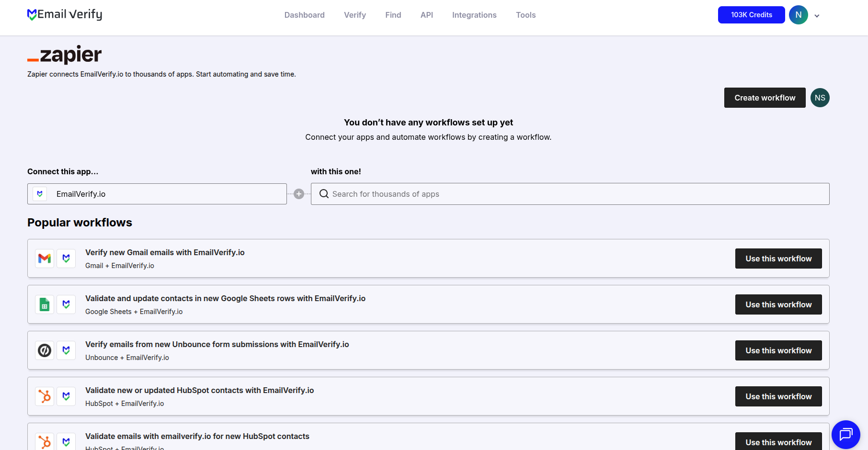Viewport: 868px width, 450px height.
Task: Click the Google Sheets icon
Action: (45, 304)
